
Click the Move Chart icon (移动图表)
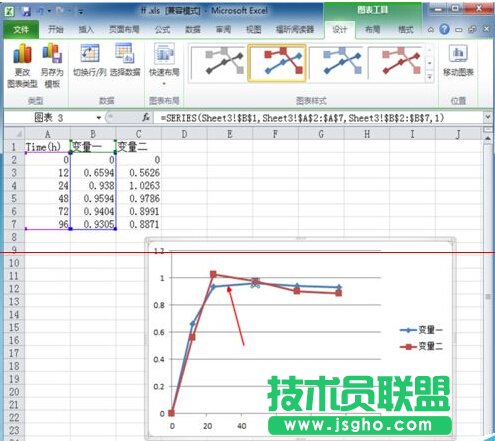[x=458, y=61]
